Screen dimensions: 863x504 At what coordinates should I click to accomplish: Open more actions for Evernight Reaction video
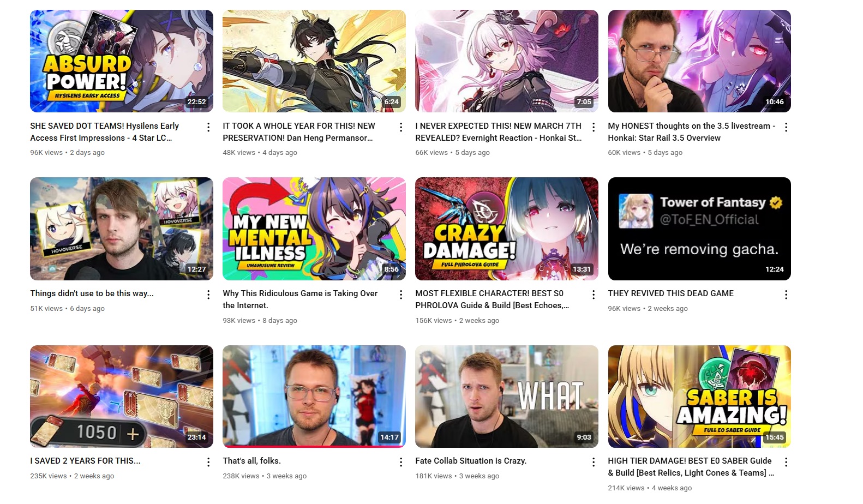coord(594,127)
